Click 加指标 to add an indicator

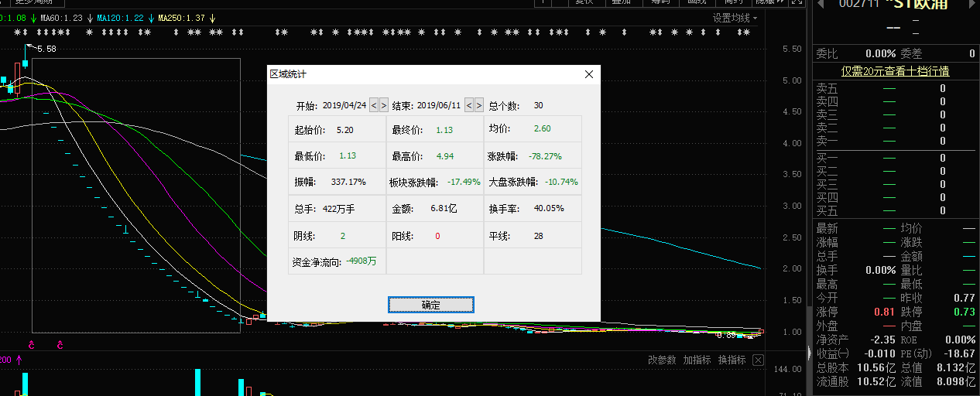click(x=697, y=360)
